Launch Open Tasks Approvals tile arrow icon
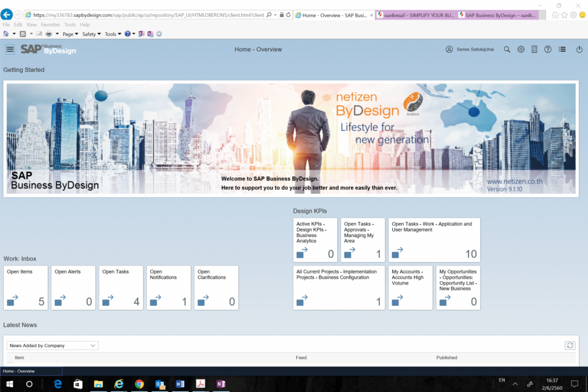 tap(350, 252)
